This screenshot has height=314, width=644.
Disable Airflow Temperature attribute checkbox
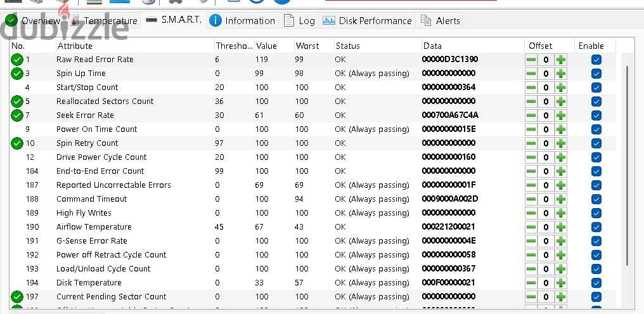click(x=596, y=227)
